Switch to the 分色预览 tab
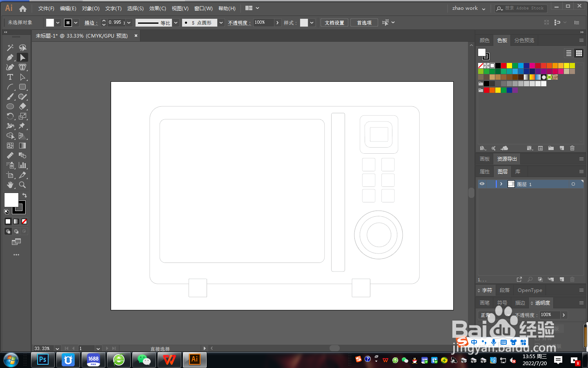Screen dimensions: 588x368 click(524, 40)
